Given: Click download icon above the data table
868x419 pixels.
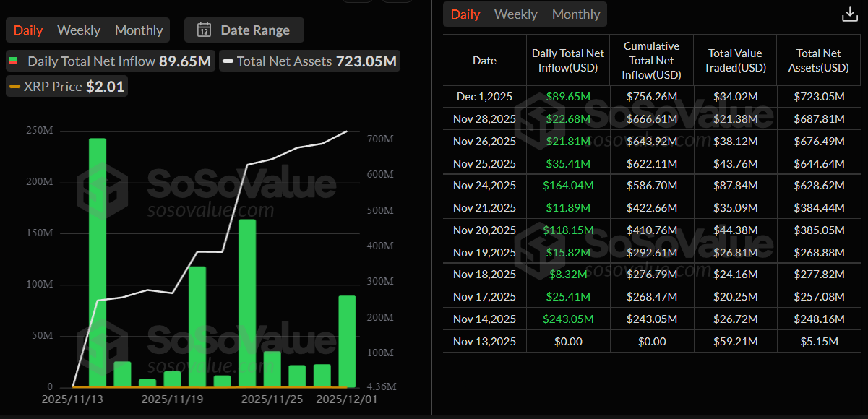Looking at the screenshot, I should tap(848, 13).
